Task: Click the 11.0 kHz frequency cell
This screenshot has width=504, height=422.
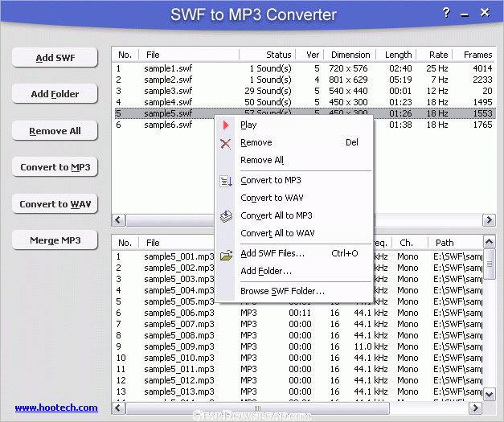Action: [371, 346]
